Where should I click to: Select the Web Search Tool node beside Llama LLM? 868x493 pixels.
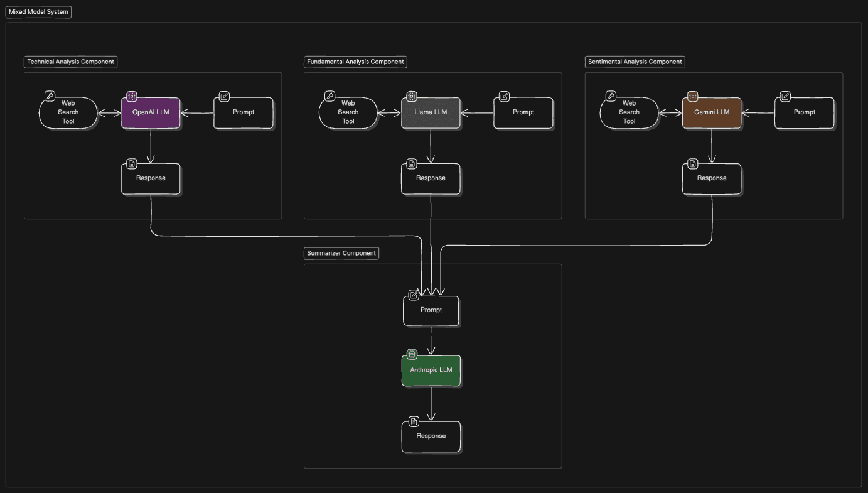348,112
